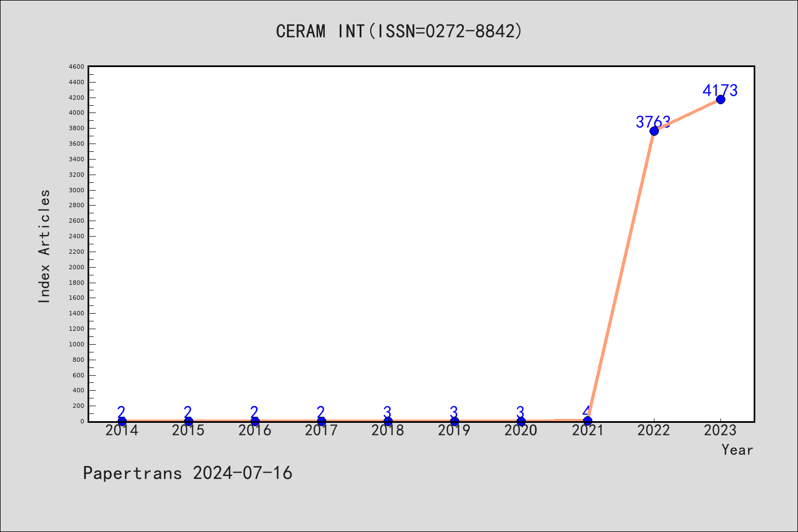Click the 2016 data point marker
798x532 pixels.
(x=255, y=421)
